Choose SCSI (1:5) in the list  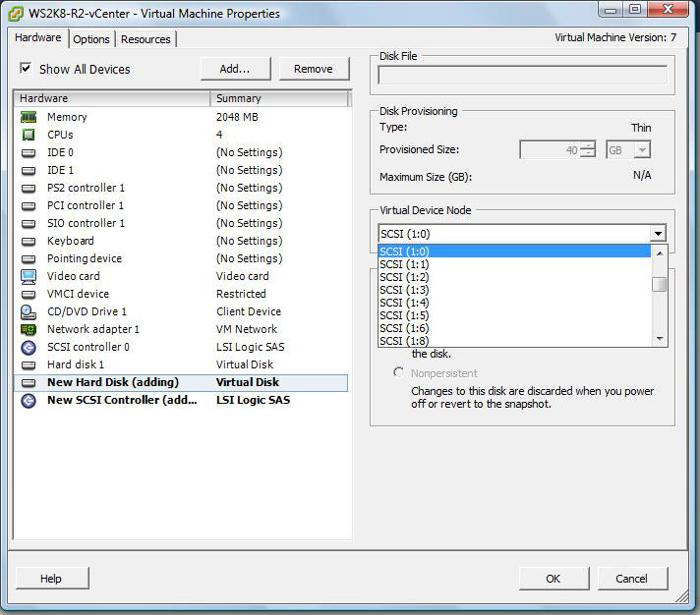[514, 315]
